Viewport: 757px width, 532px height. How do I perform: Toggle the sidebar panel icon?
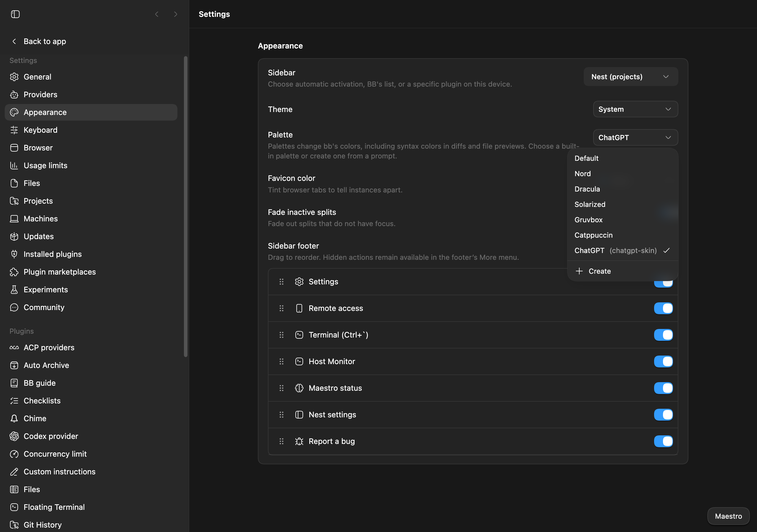tap(15, 14)
